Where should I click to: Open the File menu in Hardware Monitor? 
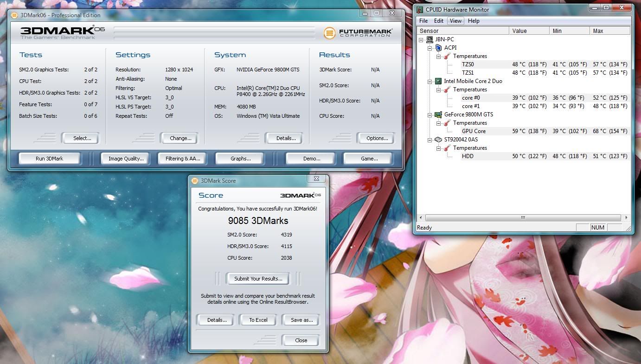[423, 21]
